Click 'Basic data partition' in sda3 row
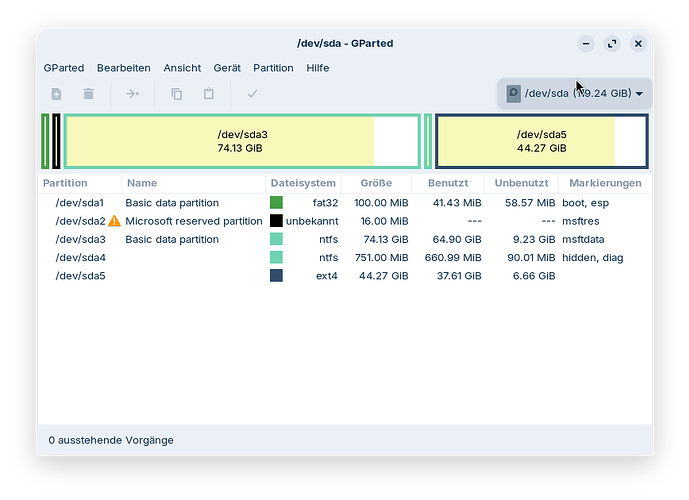 click(172, 239)
